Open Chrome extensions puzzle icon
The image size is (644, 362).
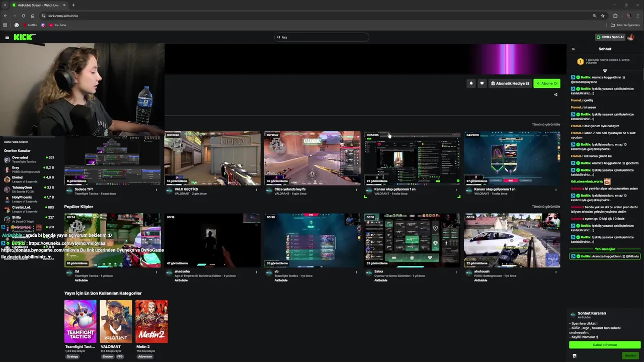pyautogui.click(x=615, y=16)
